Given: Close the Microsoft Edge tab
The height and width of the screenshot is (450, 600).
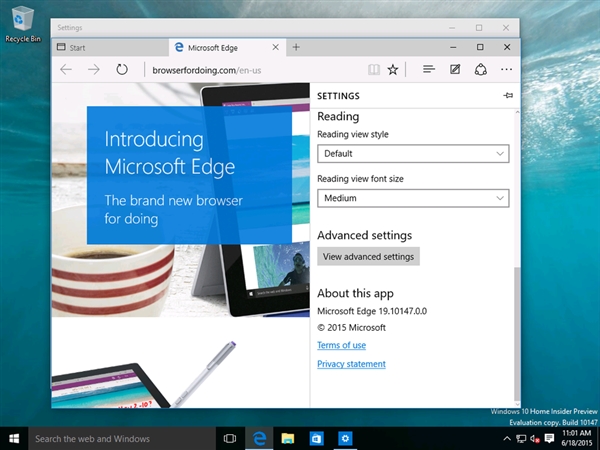Looking at the screenshot, I should click(x=276, y=47).
